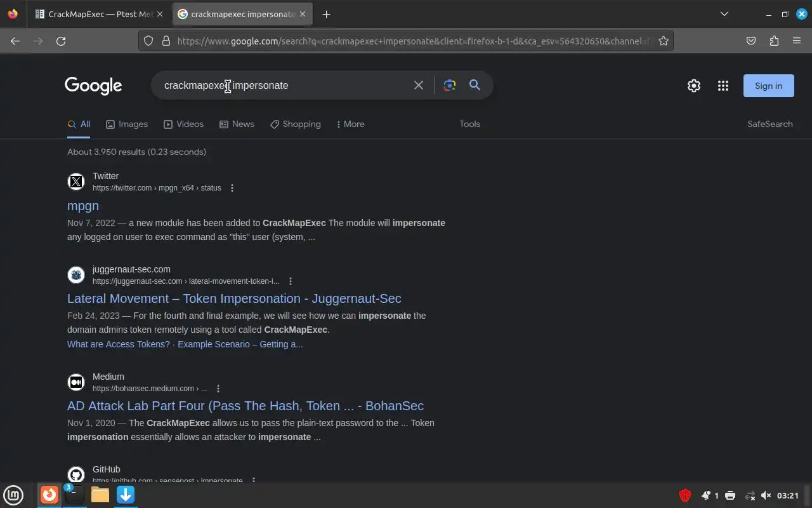Switch to Shopping results
The image size is (812, 508).
pos(296,124)
